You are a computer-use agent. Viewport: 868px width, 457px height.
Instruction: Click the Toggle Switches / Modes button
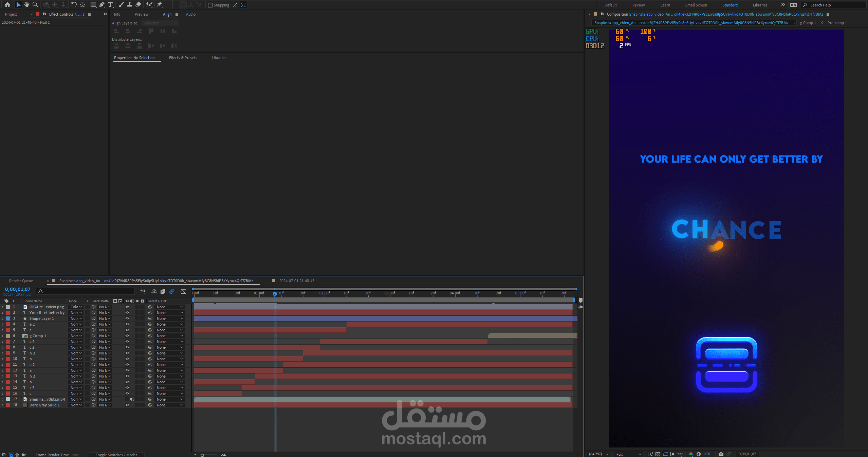click(x=116, y=455)
